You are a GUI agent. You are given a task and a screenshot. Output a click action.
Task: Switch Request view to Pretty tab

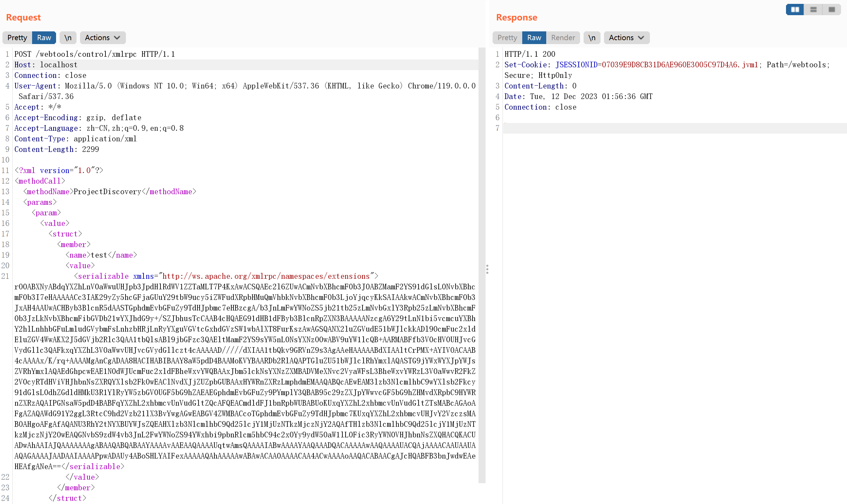[17, 38]
